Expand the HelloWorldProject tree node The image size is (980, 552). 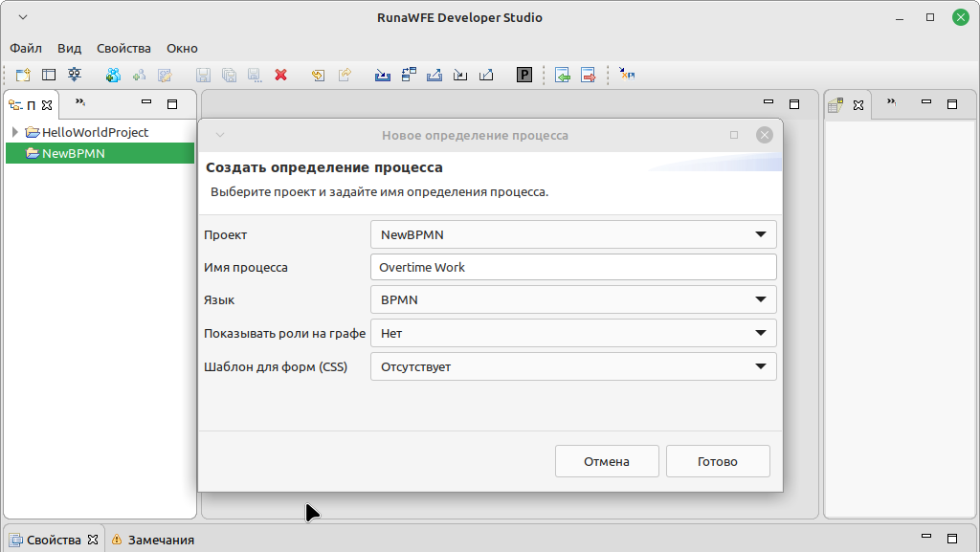click(x=15, y=132)
